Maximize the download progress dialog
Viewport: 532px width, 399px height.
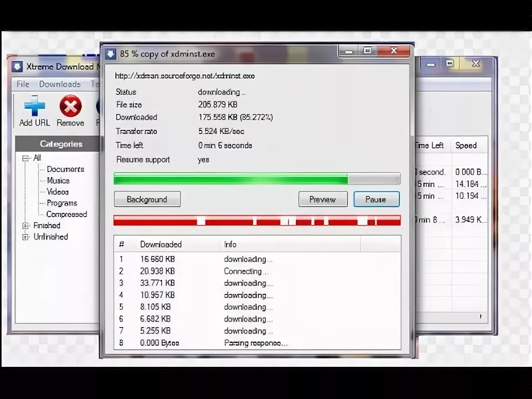pos(367,51)
